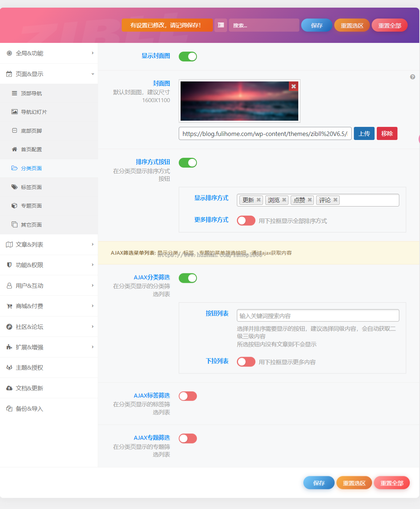Screen dimensions: 420x509
Task: Open 标签页面 settings page
Action: point(49,187)
